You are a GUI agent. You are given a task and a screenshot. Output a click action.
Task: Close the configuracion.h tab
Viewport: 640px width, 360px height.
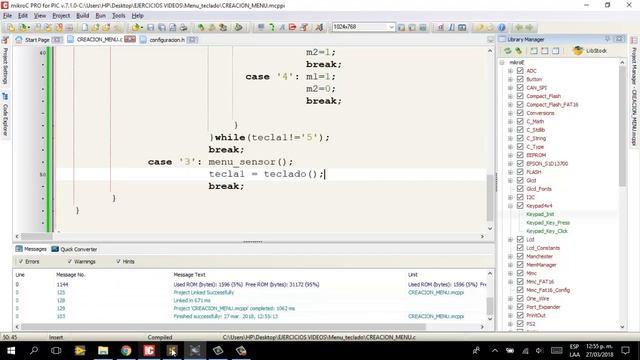192,40
